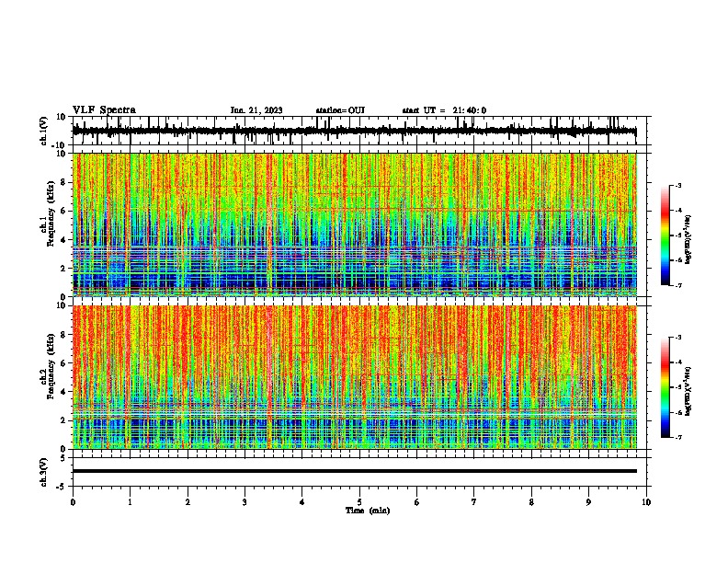Click the time-axis tick label "2"
Screen dimensions: 728x563
(x=188, y=502)
